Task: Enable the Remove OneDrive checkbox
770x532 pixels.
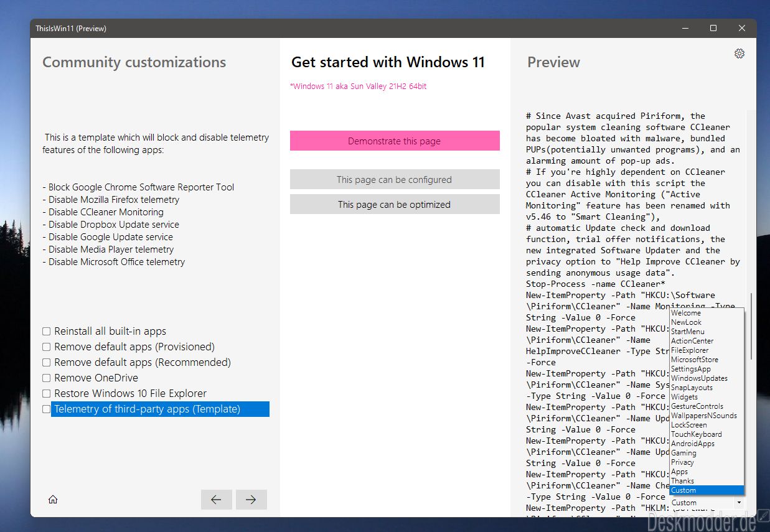Action: click(x=46, y=378)
